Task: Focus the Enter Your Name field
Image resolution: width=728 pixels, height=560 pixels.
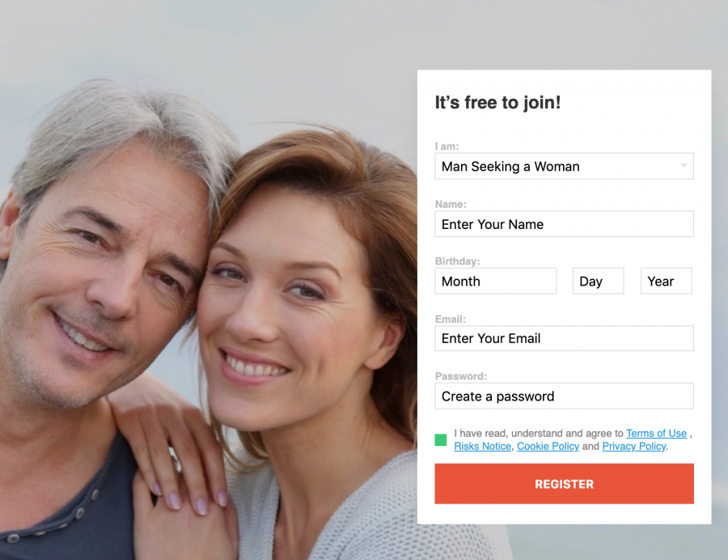Action: coord(564,224)
